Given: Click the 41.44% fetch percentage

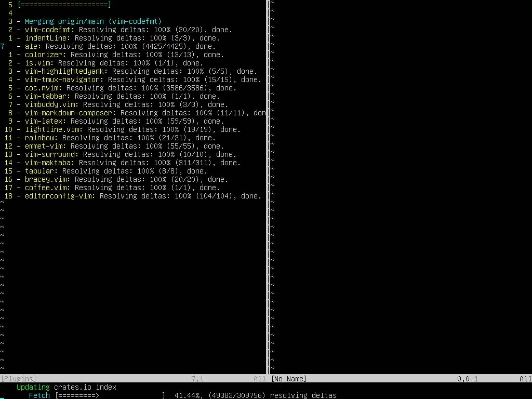Looking at the screenshot, I should pyautogui.click(x=189, y=395).
